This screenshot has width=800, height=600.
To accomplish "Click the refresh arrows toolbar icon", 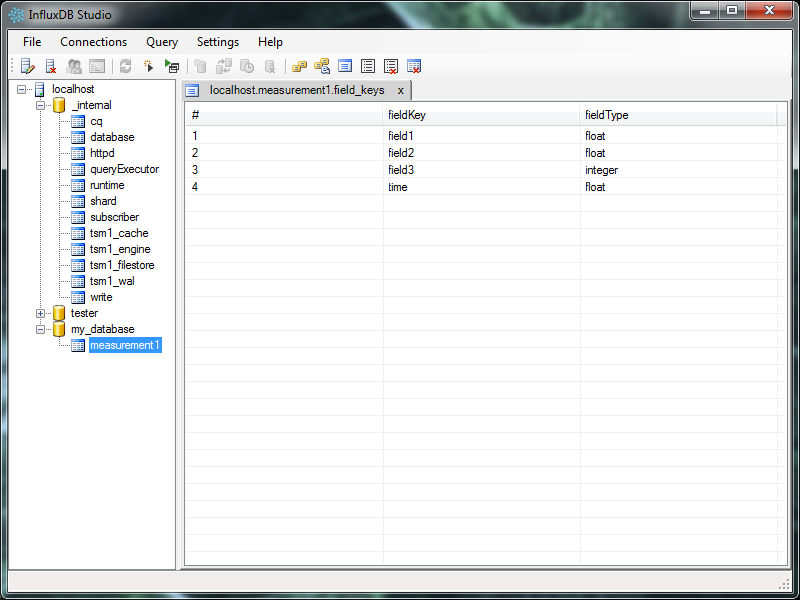I will (126, 66).
